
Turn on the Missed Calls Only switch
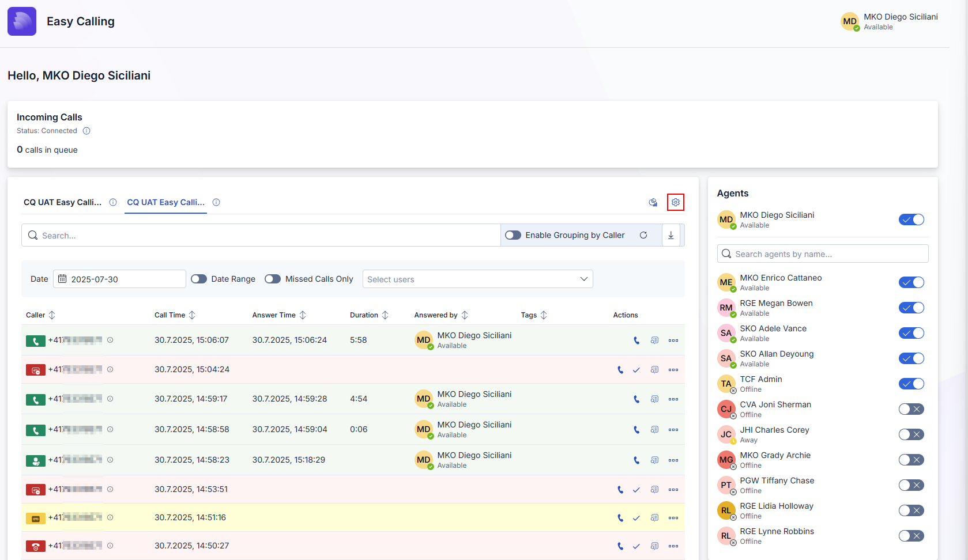tap(273, 279)
